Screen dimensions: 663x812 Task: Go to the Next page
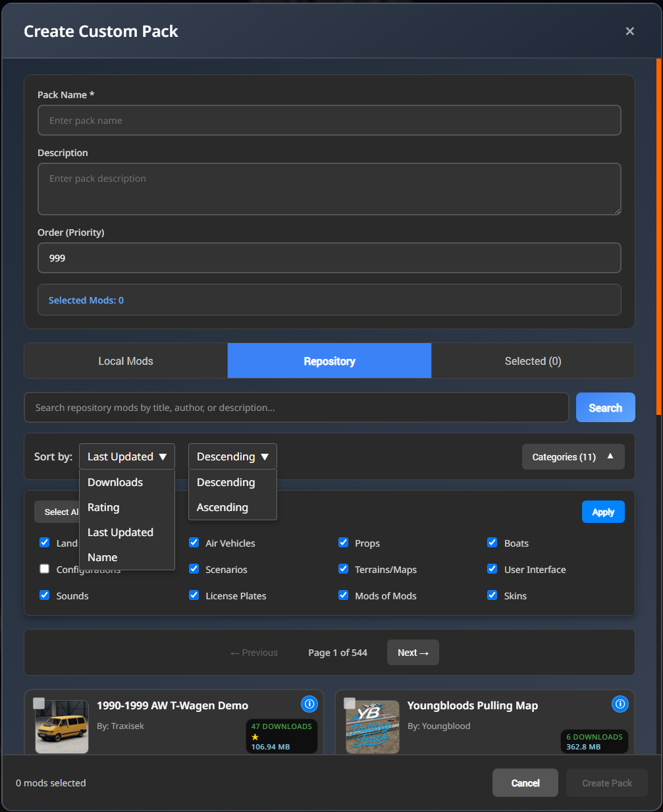pyautogui.click(x=413, y=653)
